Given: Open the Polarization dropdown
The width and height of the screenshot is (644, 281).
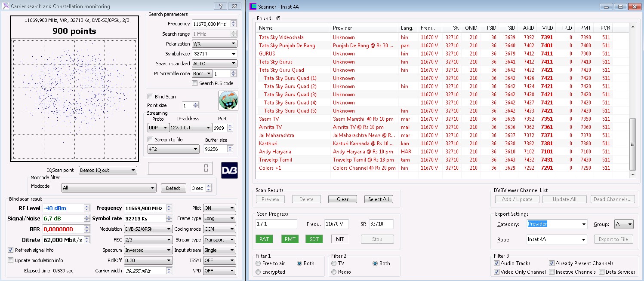Looking at the screenshot, I should click(x=214, y=44).
